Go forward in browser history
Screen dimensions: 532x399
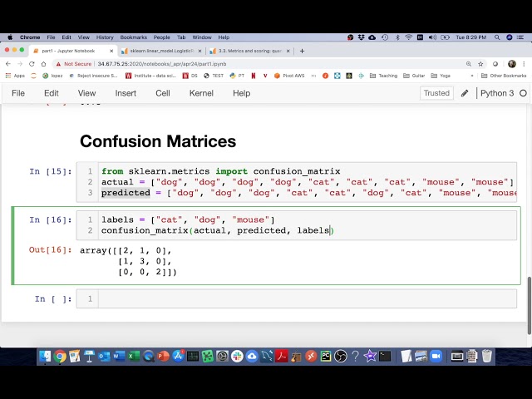coord(20,64)
